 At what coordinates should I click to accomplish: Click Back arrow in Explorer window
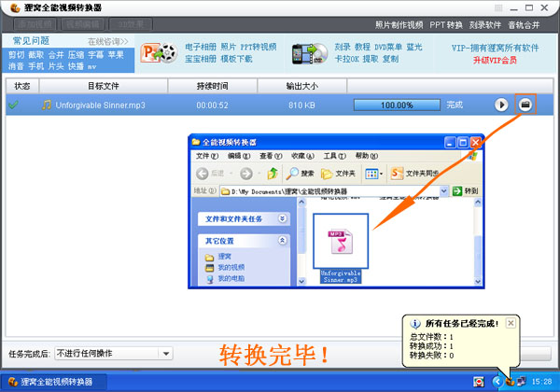click(203, 174)
